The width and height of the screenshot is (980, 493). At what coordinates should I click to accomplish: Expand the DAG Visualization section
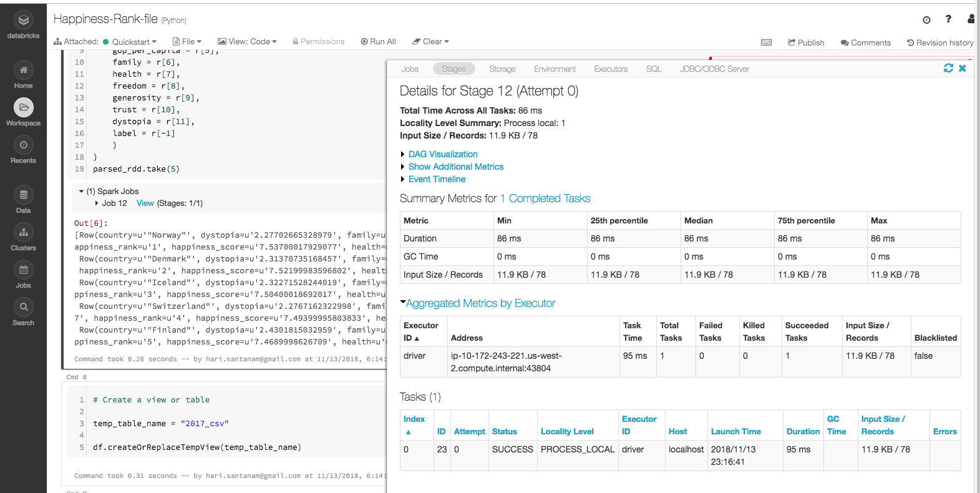click(442, 154)
